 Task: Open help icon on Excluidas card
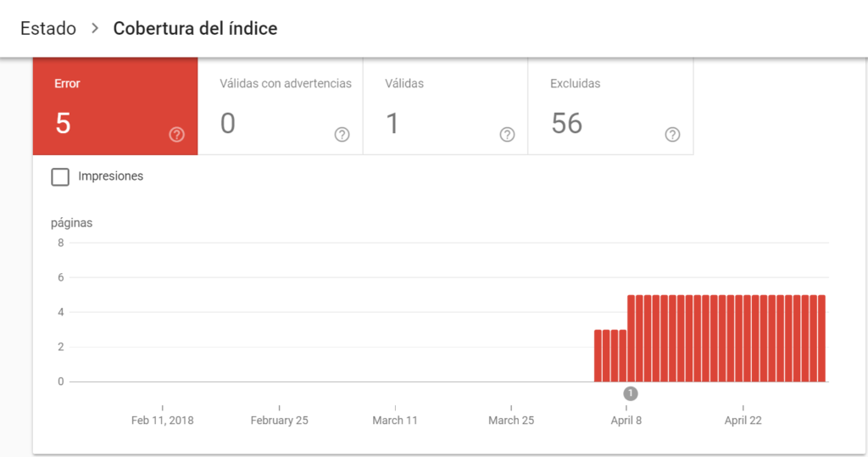tap(672, 134)
